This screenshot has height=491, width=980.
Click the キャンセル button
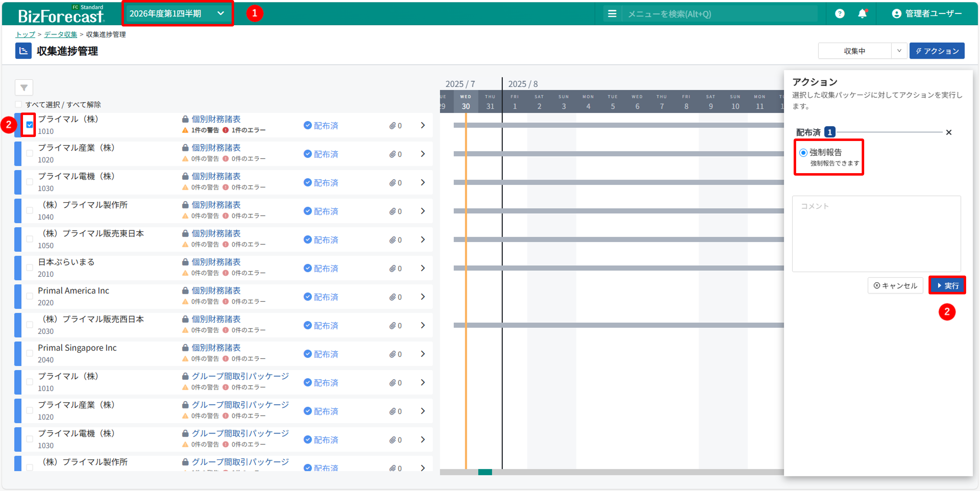pyautogui.click(x=895, y=286)
